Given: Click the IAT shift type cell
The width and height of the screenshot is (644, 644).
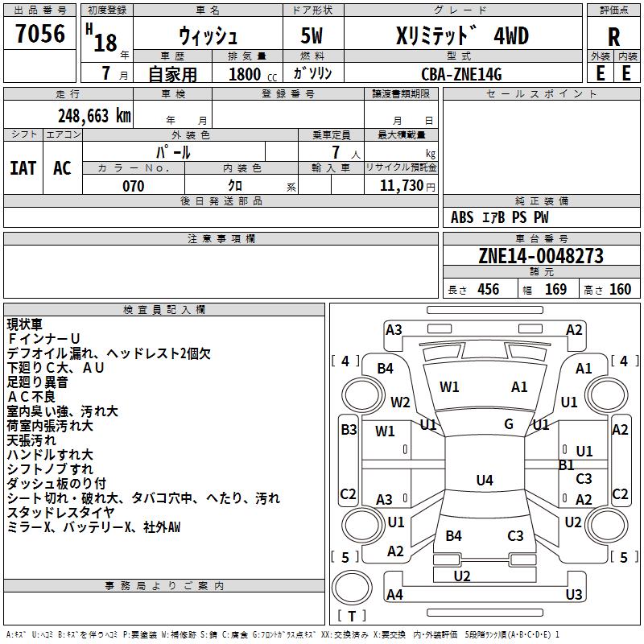Looking at the screenshot, I should click(23, 168).
